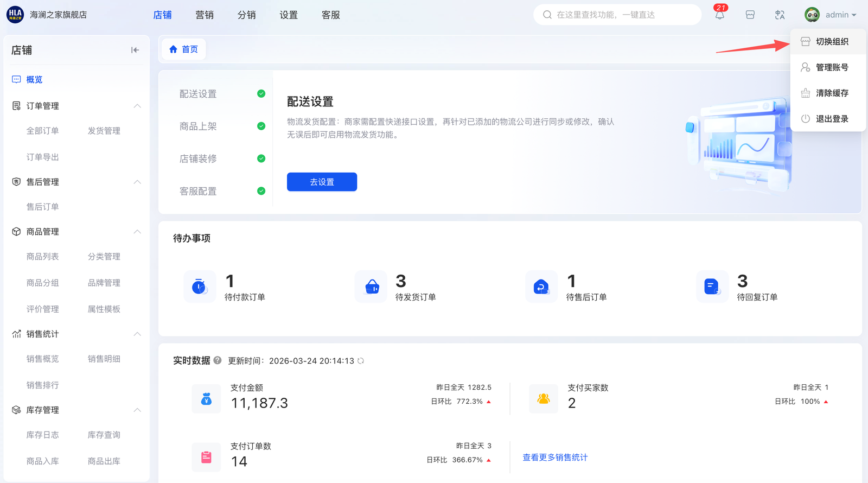The width and height of the screenshot is (868, 483).
Task: Open the 查看更多销售统计 link
Action: coord(555,457)
